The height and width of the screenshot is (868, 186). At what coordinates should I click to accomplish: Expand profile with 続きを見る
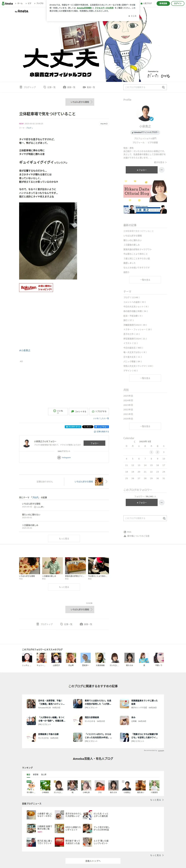point(160,162)
